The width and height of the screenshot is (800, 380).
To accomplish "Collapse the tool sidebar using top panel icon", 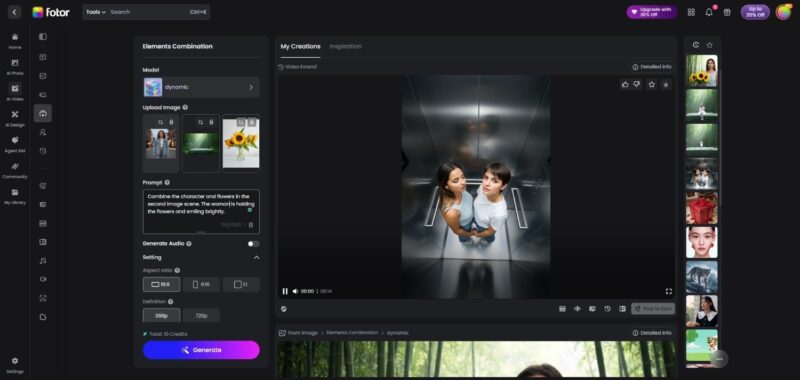I will click(x=43, y=37).
